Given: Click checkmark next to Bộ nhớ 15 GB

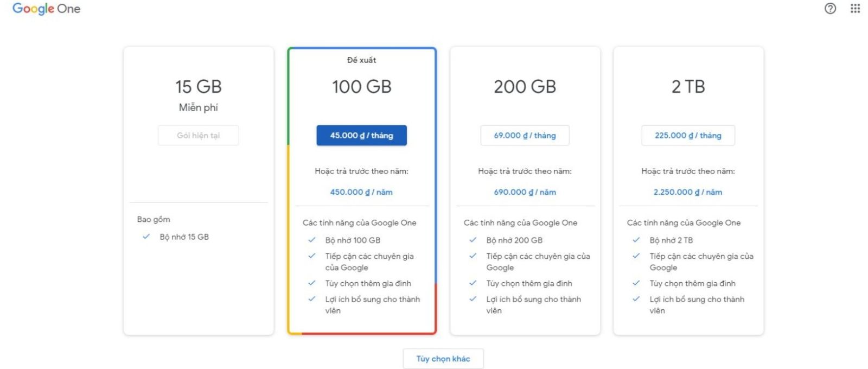Looking at the screenshot, I should pyautogui.click(x=146, y=237).
